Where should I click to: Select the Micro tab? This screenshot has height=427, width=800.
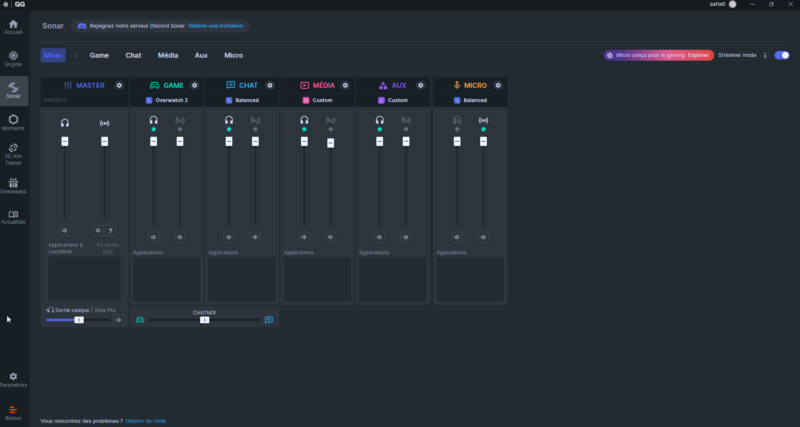coord(233,55)
